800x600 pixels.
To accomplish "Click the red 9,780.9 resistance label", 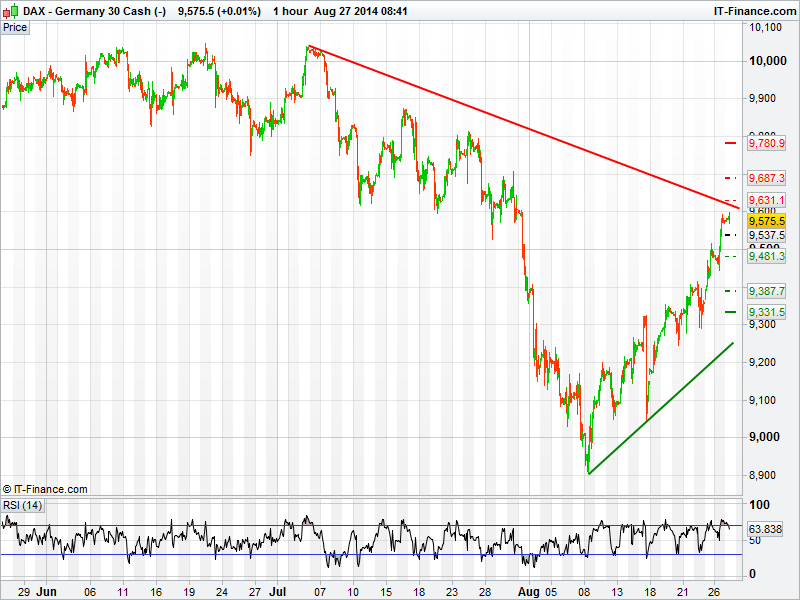I will coord(766,143).
